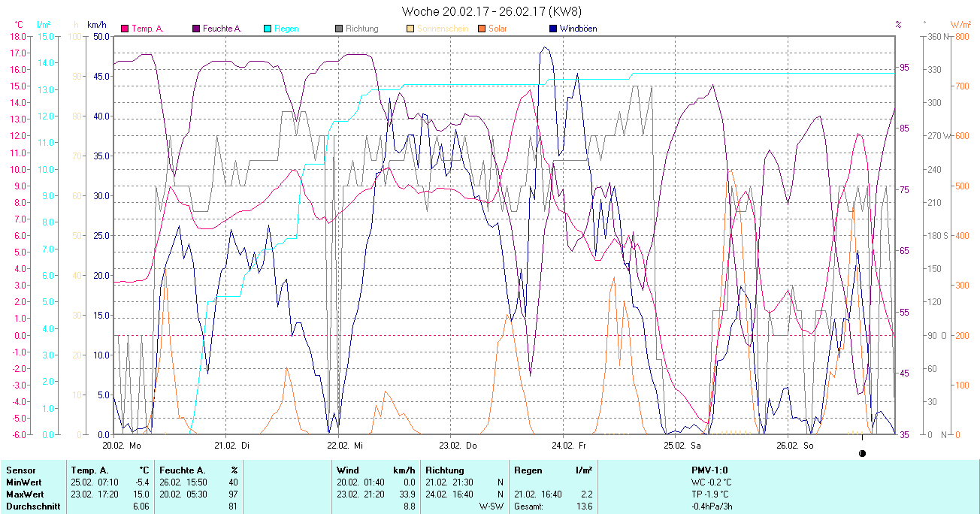Click the 'MaxWert' row label
The width and height of the screenshot is (980, 514).
tap(25, 494)
